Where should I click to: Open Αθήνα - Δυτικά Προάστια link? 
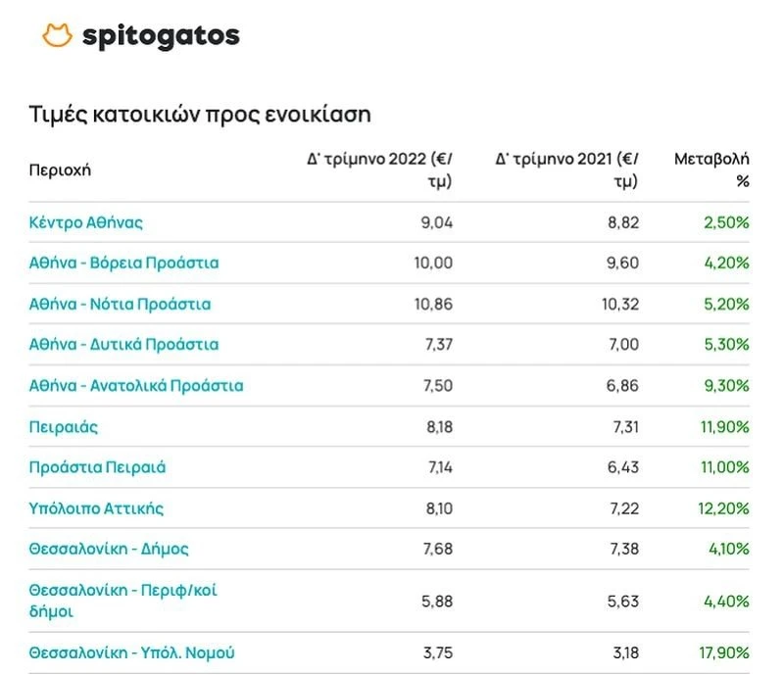point(123,344)
